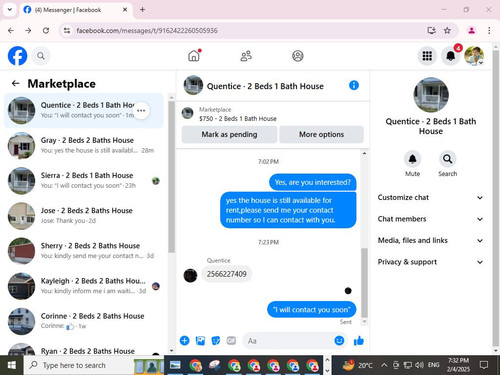
Task: Open Jose - 2 Beds 2 Baths House conversation
Action: (84, 216)
